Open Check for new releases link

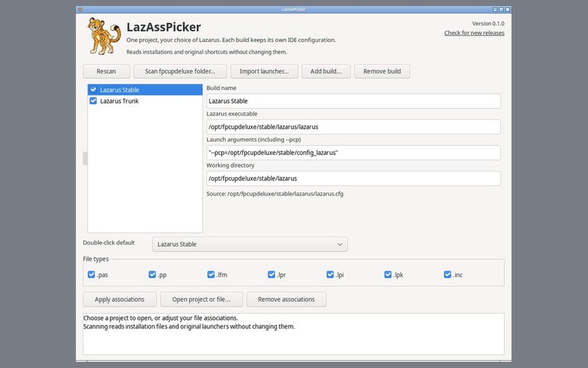point(474,33)
